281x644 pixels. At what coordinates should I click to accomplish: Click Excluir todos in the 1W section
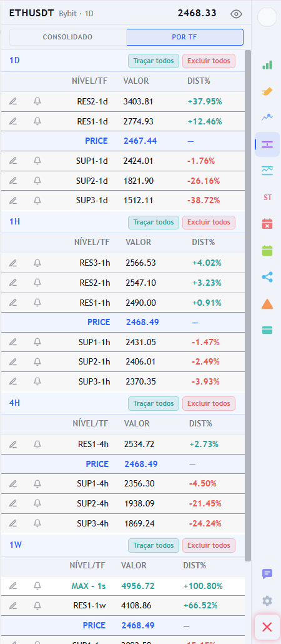(209, 545)
